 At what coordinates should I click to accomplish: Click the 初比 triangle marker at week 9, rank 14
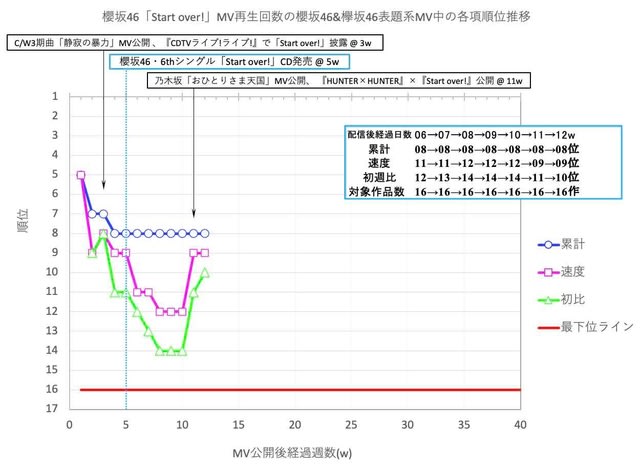171,351
